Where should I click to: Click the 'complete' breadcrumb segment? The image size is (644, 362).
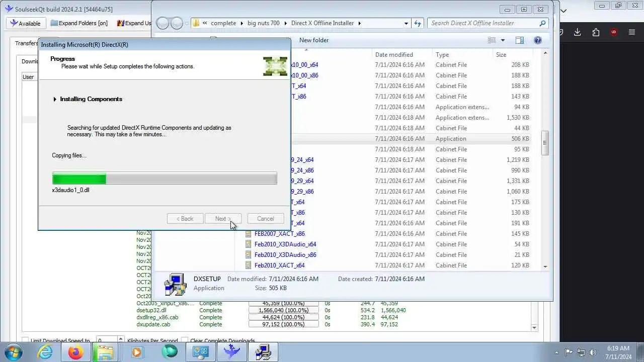pos(223,23)
